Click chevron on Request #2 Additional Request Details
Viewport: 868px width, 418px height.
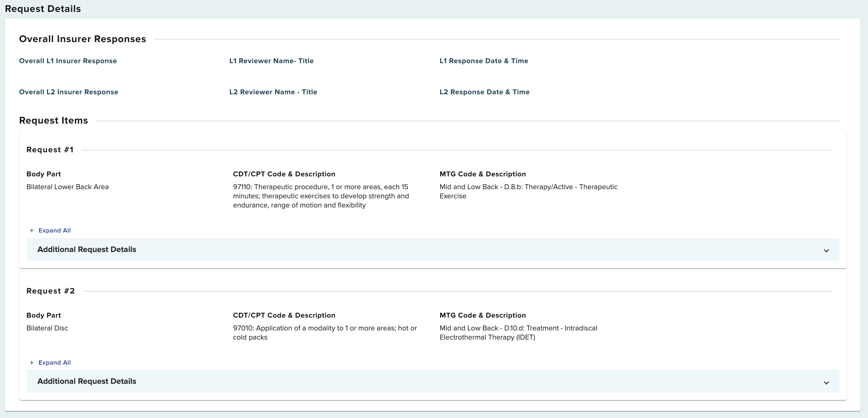(x=826, y=383)
